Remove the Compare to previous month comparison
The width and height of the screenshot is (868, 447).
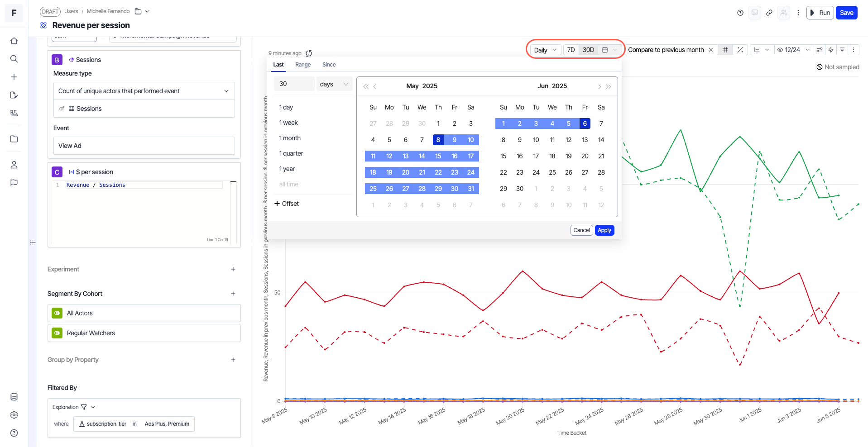tap(711, 50)
